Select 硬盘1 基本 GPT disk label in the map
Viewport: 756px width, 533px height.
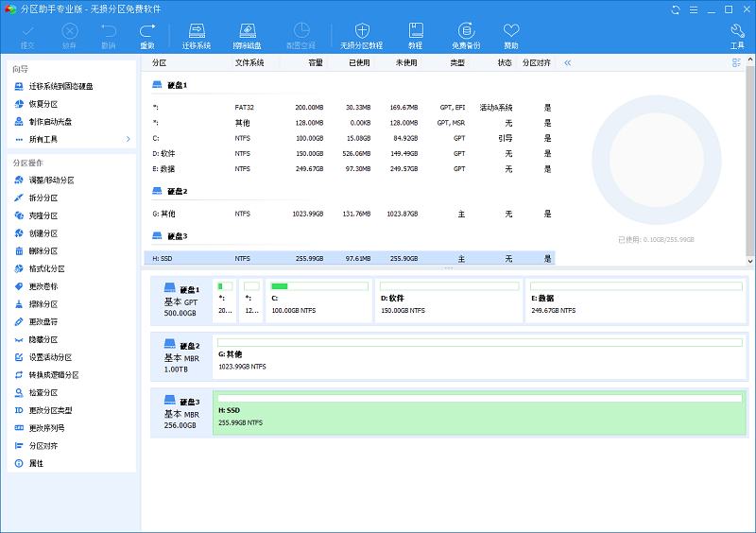(x=181, y=301)
